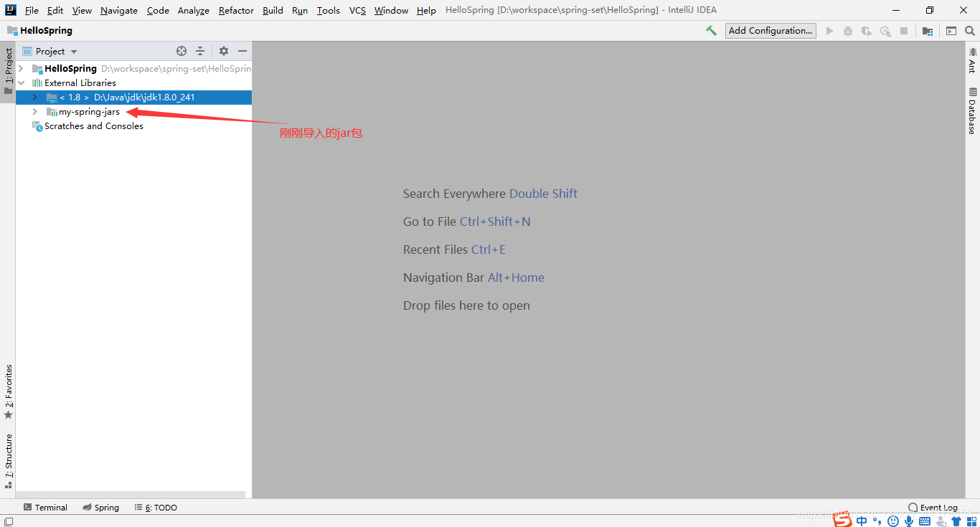Collapse the External Libraries node
The image size is (980, 527).
pos(21,83)
